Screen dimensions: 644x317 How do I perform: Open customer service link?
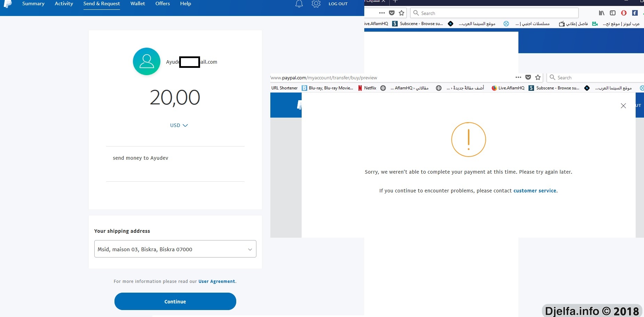[x=535, y=191]
